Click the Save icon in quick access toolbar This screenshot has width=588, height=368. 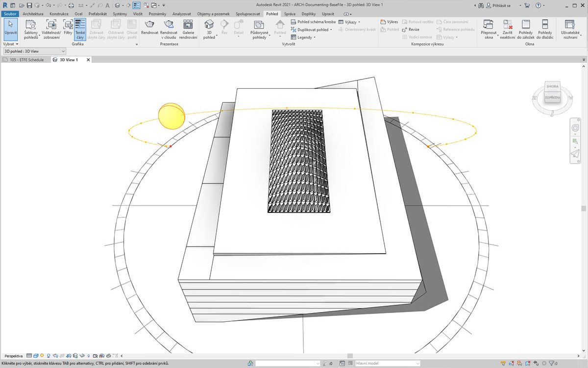point(29,5)
